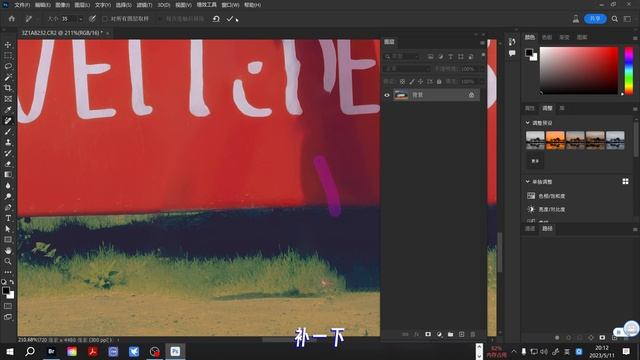The height and width of the screenshot is (360, 640).
Task: Add Brightness/Contrast adjustment
Action: click(546, 209)
